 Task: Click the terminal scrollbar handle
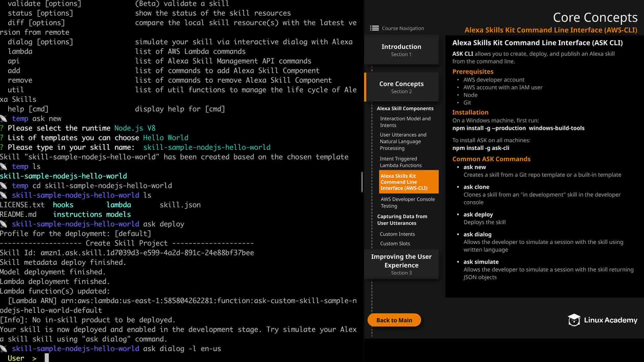(362, 182)
